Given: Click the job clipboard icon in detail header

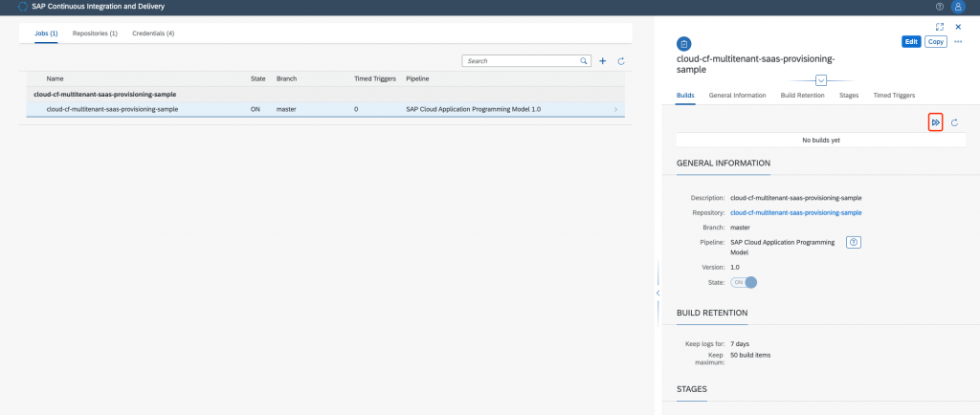Looking at the screenshot, I should pos(684,44).
